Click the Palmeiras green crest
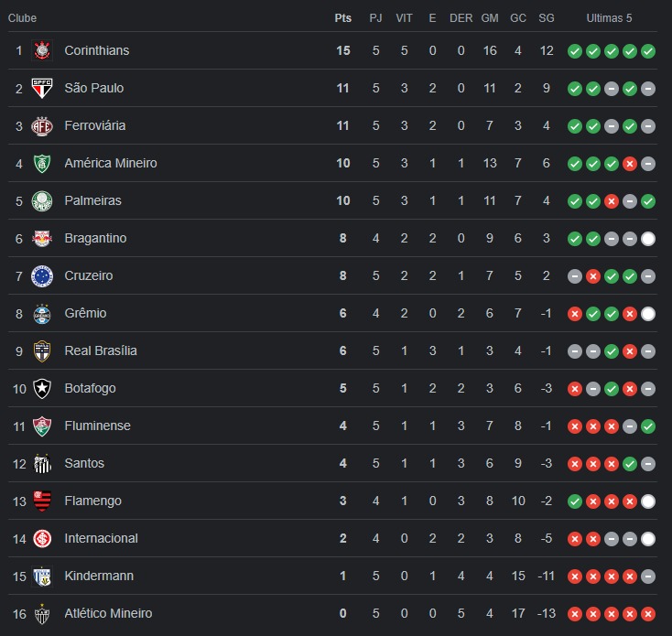The width and height of the screenshot is (672, 636). pos(42,200)
